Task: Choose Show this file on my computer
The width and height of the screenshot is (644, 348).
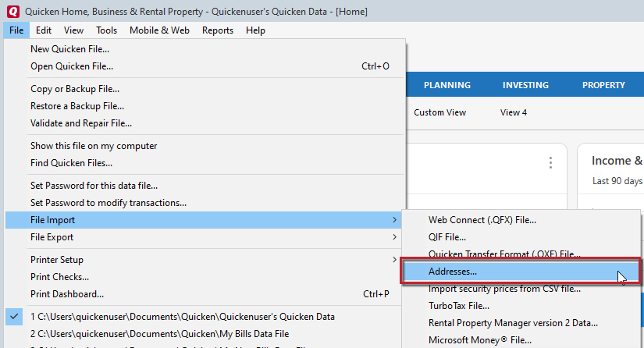Action: coord(205,146)
